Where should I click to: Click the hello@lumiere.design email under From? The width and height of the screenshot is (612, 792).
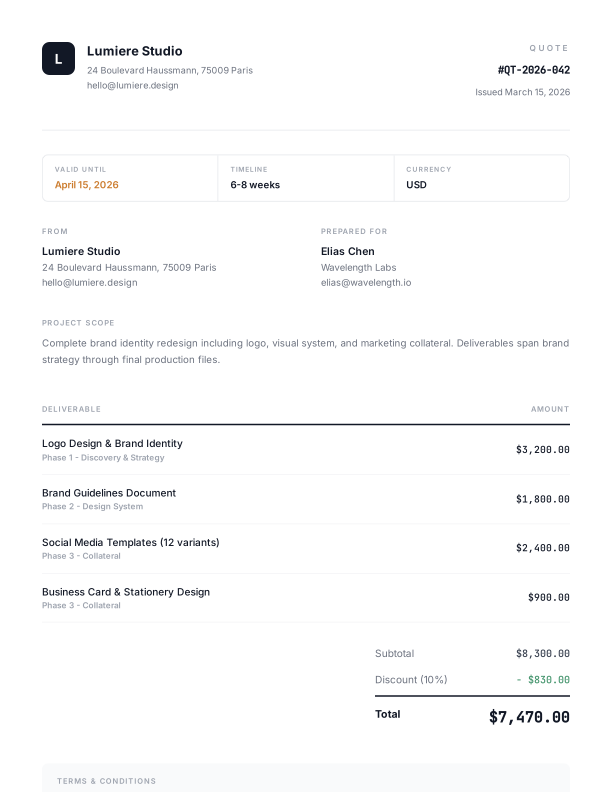[90, 283]
